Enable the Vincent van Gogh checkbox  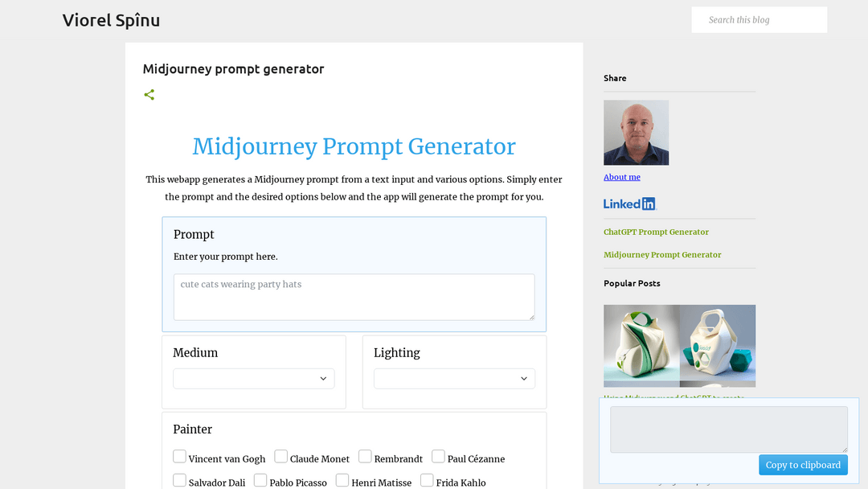tap(180, 457)
